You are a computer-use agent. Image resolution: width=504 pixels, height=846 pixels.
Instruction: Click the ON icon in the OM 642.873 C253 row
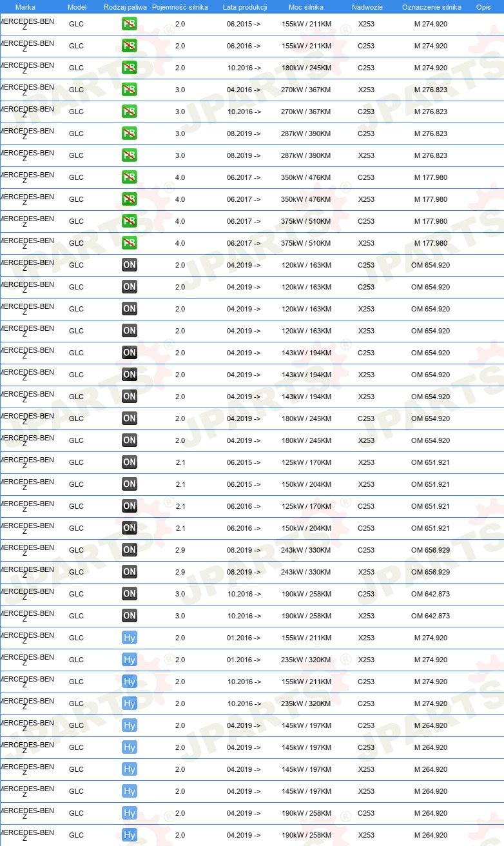coord(130,595)
